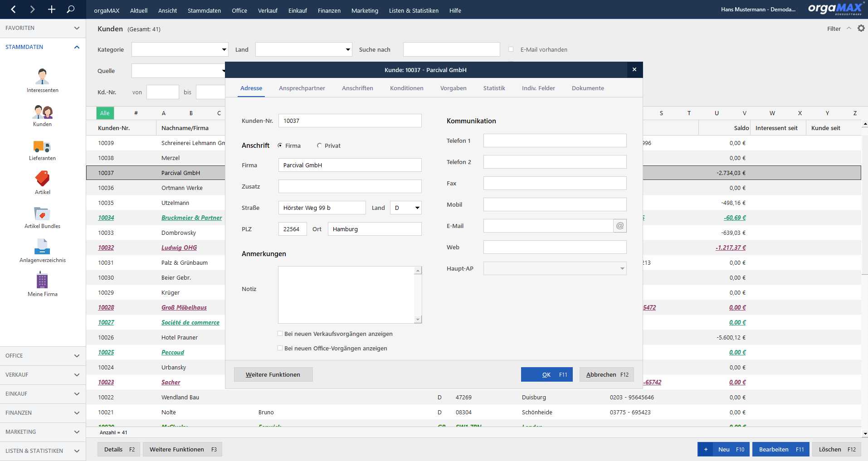Open the Stammdaten menu
This screenshot has width=868, height=461.
(204, 10)
